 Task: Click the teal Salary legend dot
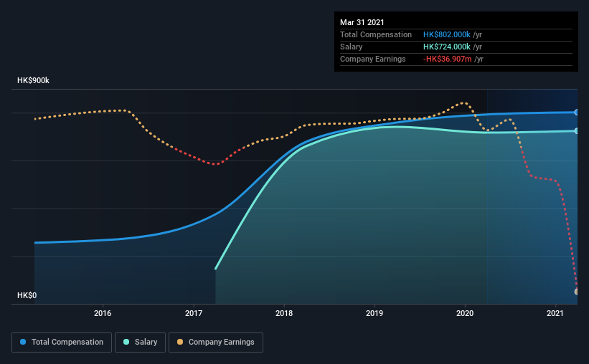pos(126,342)
